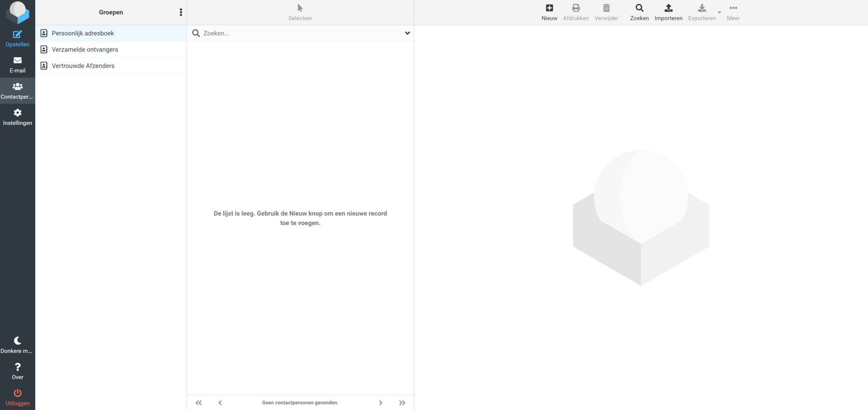Open Instellingen settings gear

(x=18, y=117)
